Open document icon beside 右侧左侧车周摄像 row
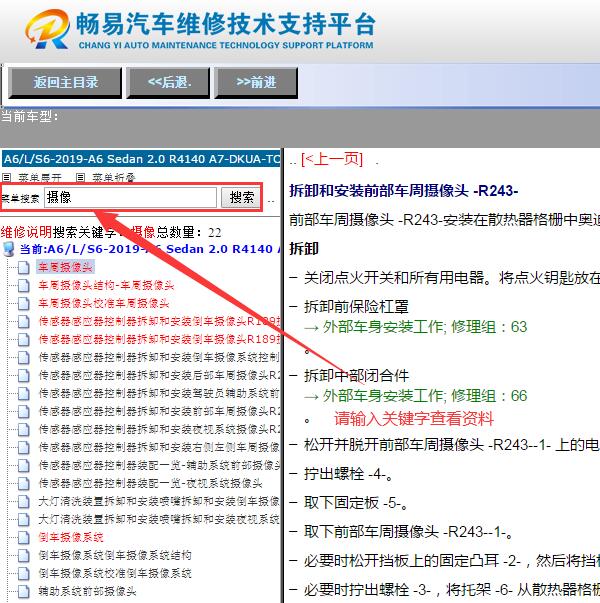 point(23,447)
